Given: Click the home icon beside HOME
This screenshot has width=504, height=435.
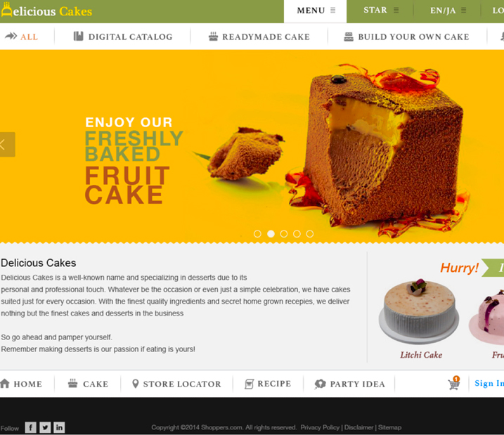Looking at the screenshot, I should coord(5,383).
